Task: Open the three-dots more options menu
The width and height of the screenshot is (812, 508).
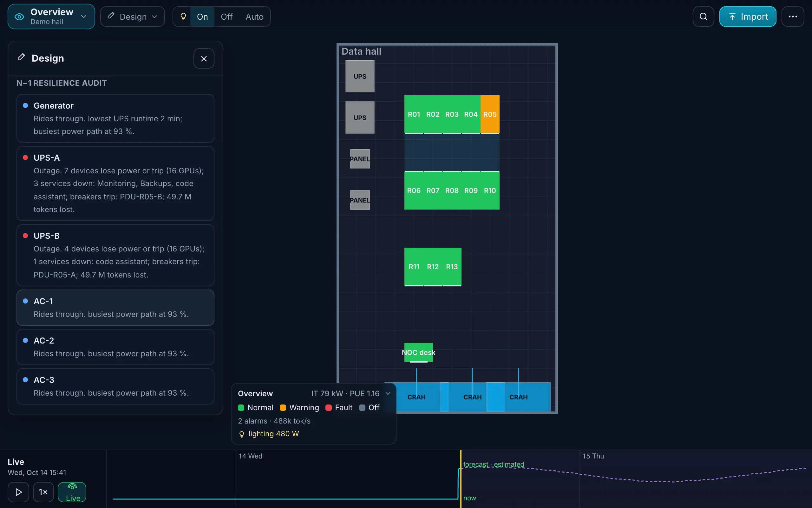Action: (793, 17)
